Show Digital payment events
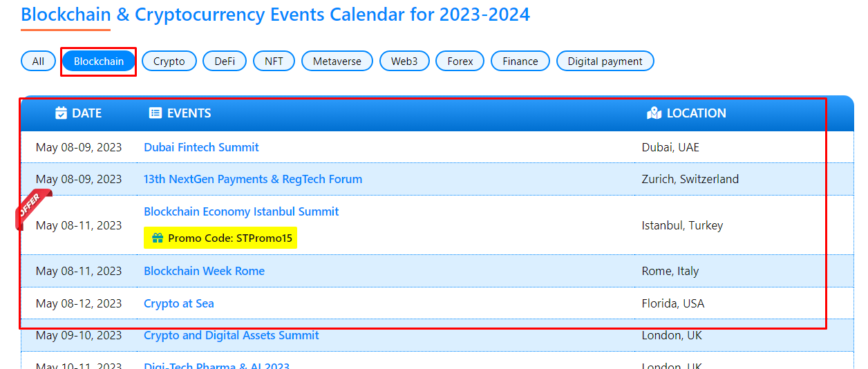868x369 pixels. pyautogui.click(x=605, y=61)
